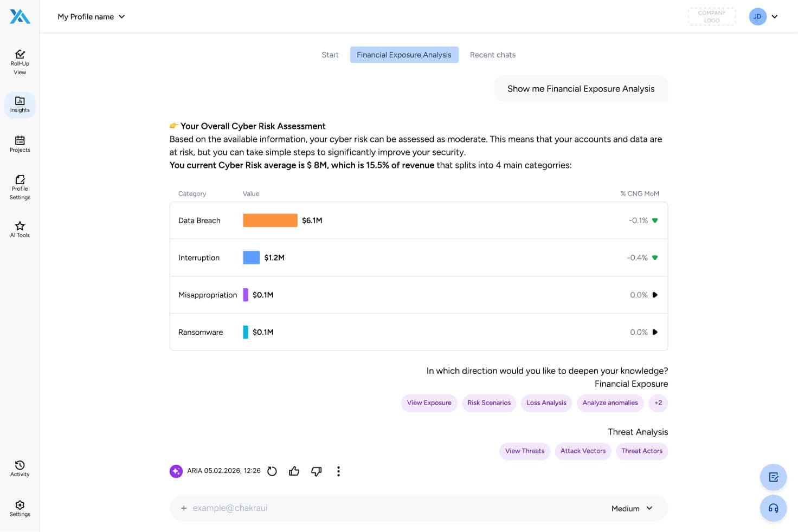Dislike the response with thumbs down
Viewport: 798px width, 532px height.
(317, 471)
